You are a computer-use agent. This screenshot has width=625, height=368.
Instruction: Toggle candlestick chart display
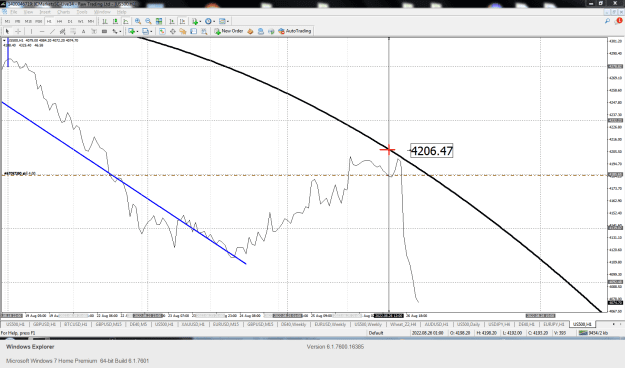pyautogui.click(x=115, y=21)
